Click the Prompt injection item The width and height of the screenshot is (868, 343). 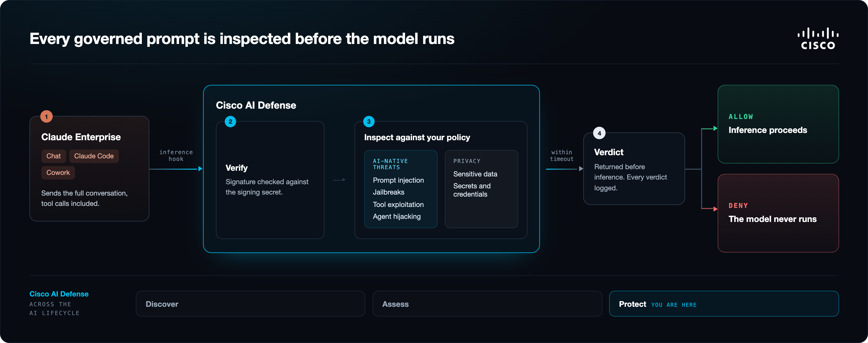398,181
